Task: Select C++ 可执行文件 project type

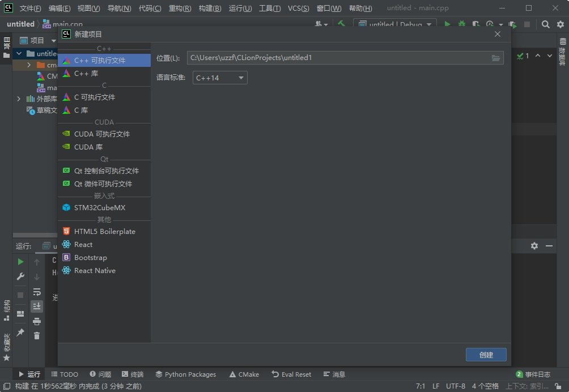Action: click(x=104, y=60)
